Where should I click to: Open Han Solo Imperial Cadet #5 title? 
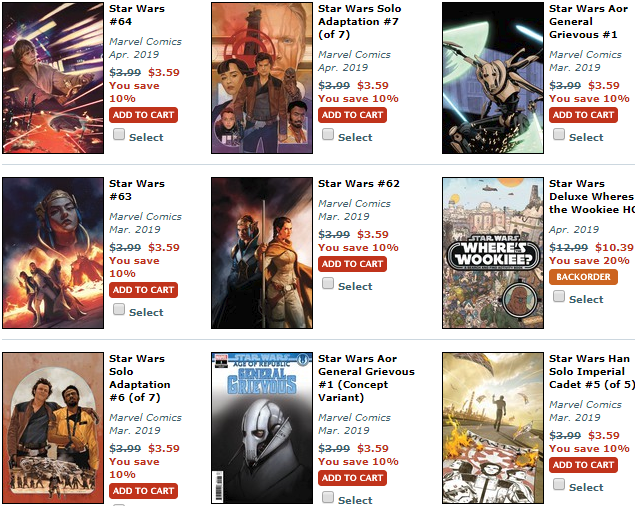click(592, 371)
